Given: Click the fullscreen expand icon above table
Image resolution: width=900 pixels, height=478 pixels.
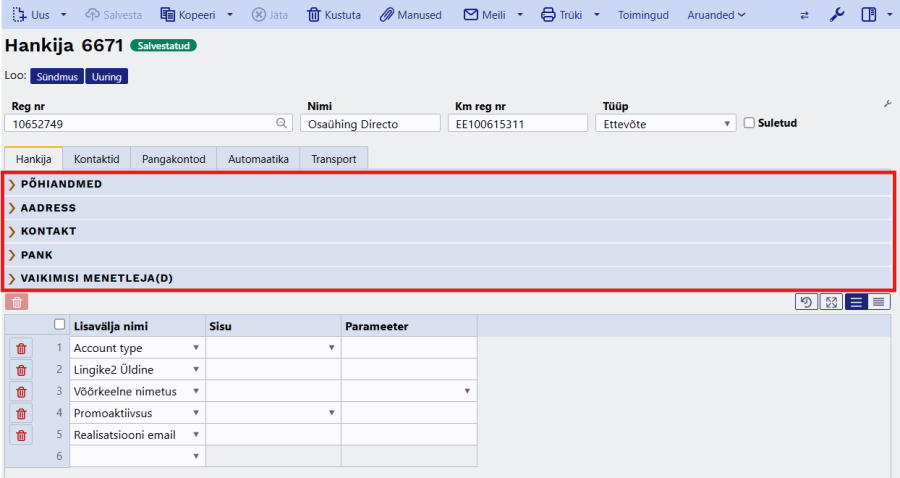Looking at the screenshot, I should pyautogui.click(x=831, y=302).
